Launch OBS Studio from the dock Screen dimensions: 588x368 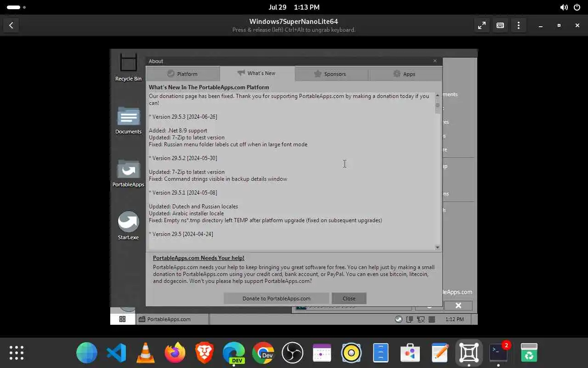coord(293,353)
